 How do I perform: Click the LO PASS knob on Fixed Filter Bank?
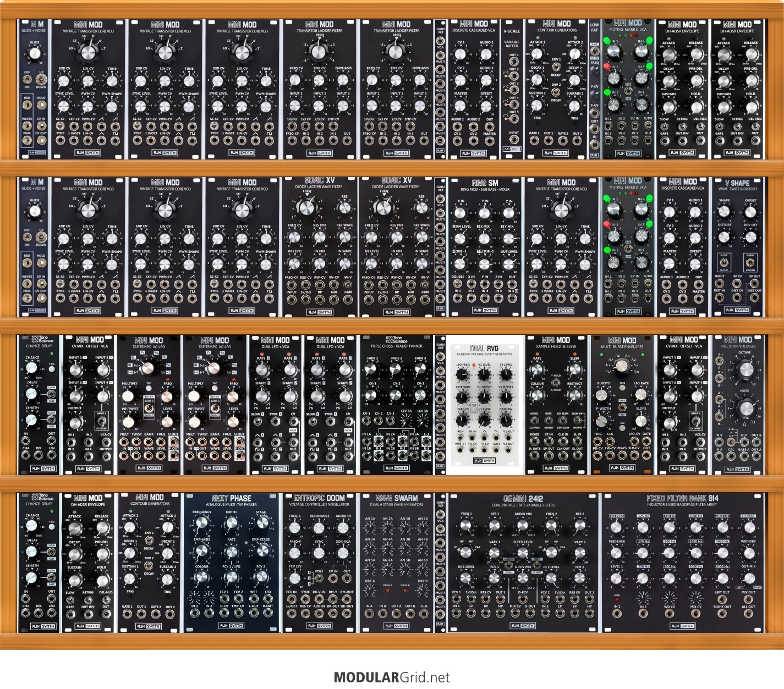pos(617,528)
